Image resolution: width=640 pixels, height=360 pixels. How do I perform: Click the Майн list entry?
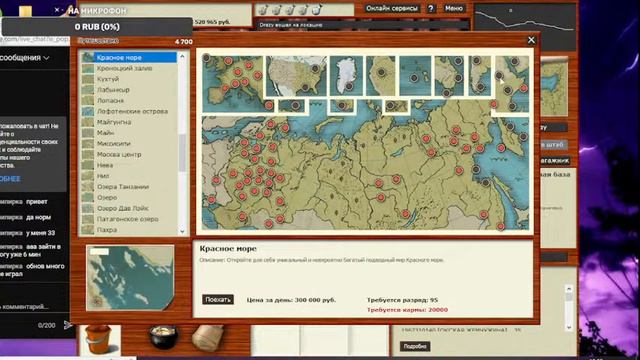pos(129,133)
